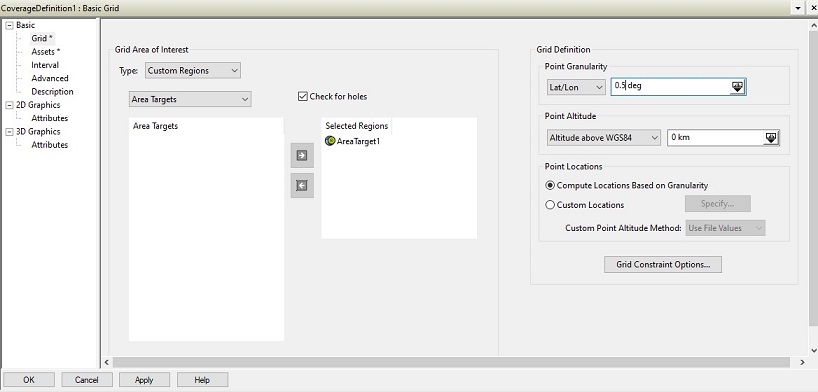Remove selected region with left arrow button
Viewport: 818px width, 392px height.
[x=302, y=185]
